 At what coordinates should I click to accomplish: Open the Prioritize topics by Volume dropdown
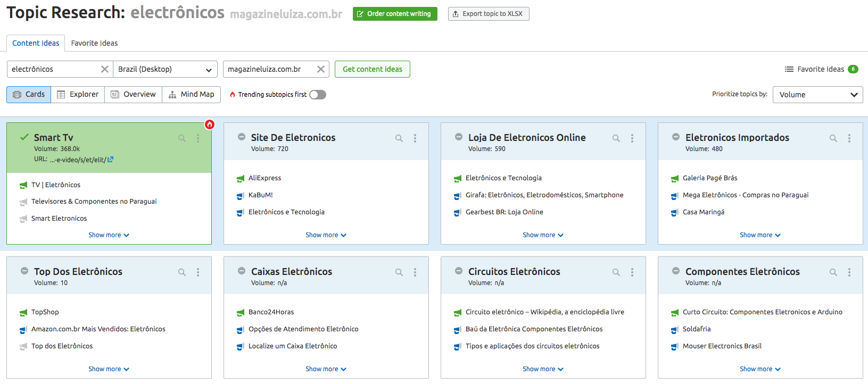818,95
